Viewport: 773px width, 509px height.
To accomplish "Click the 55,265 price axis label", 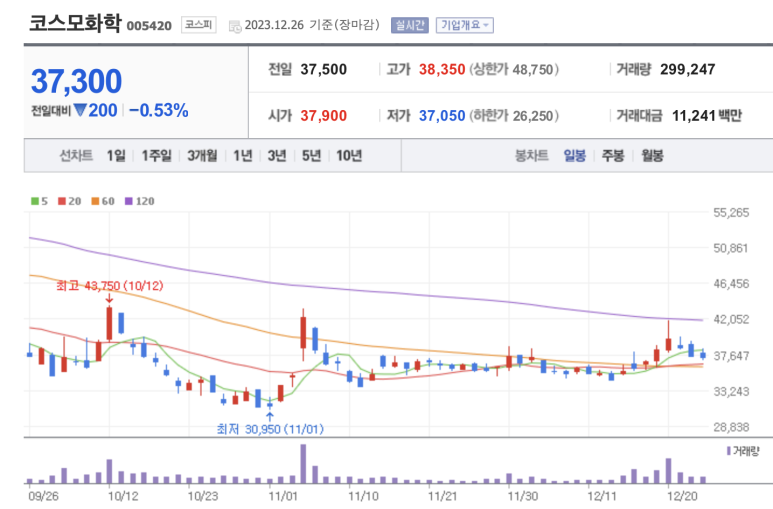I will pos(731,213).
